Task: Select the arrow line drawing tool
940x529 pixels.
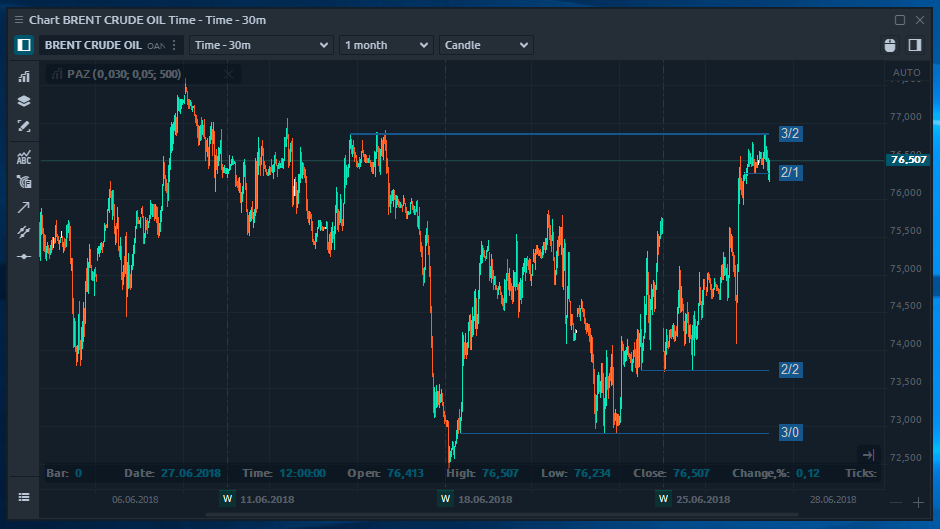Action: [x=24, y=207]
